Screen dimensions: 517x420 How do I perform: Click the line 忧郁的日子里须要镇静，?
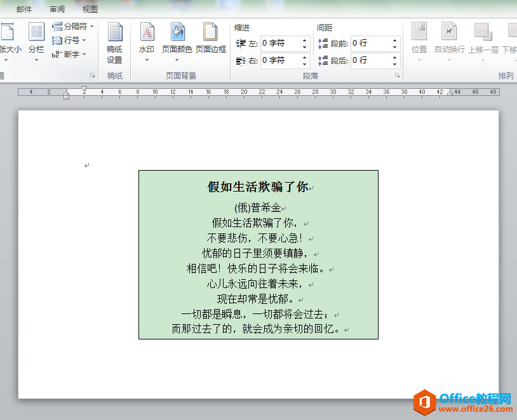tap(255, 253)
